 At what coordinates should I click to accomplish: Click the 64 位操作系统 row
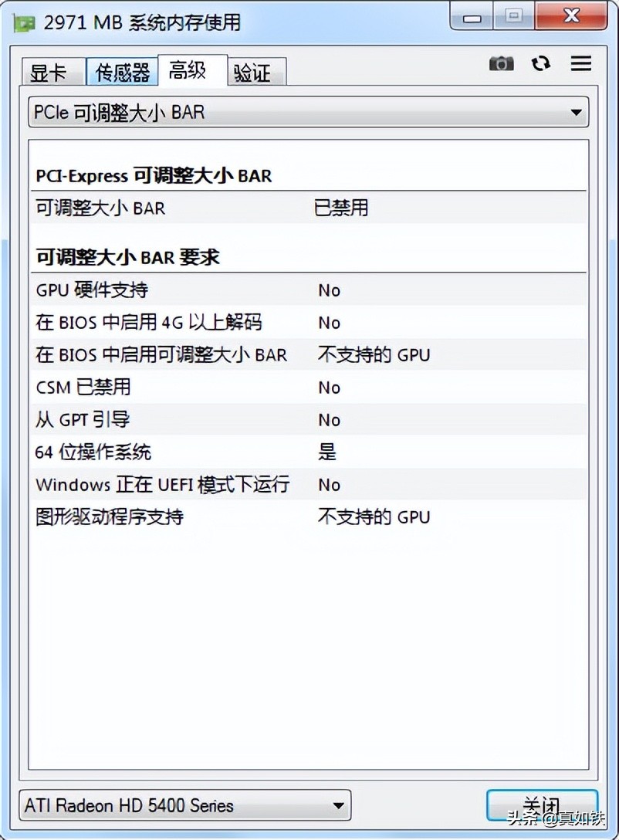click(x=308, y=452)
